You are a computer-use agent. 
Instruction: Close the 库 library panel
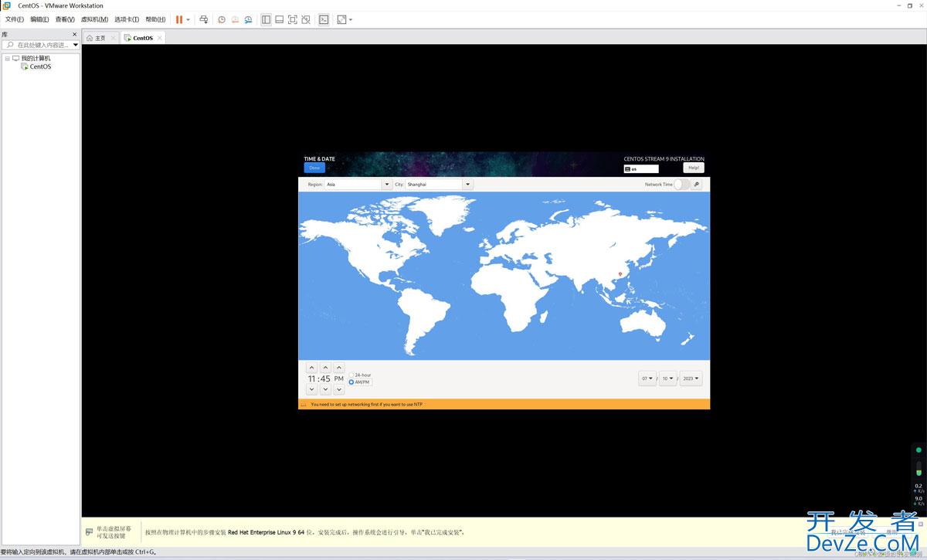pyautogui.click(x=75, y=34)
